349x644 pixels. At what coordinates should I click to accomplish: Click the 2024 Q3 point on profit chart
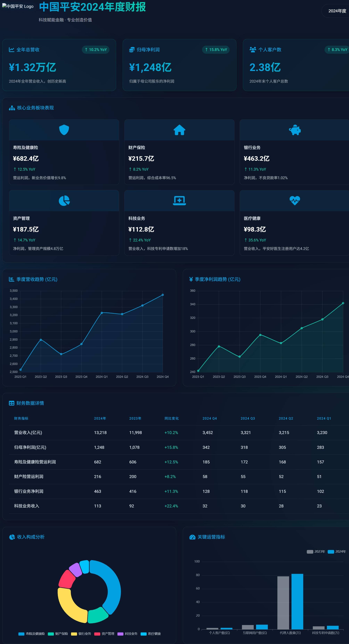click(322, 319)
